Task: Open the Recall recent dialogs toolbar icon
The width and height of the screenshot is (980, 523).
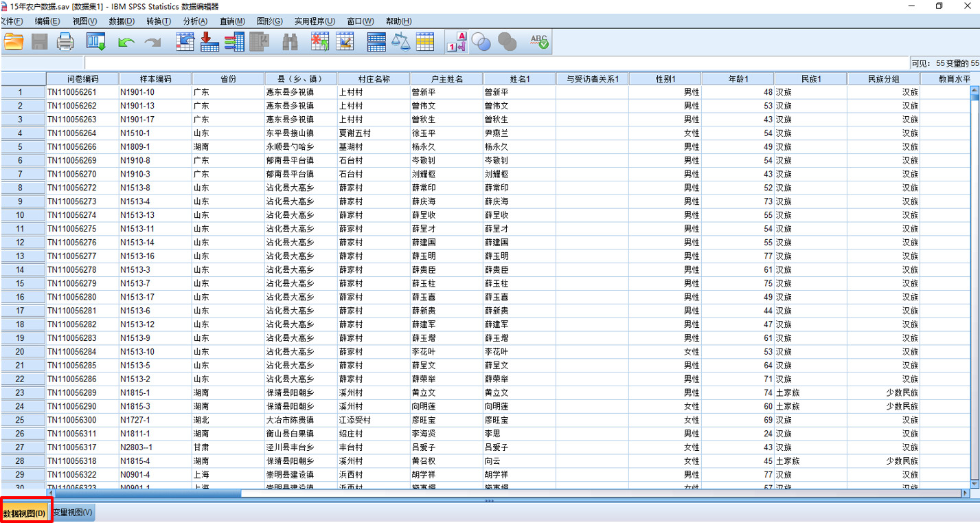Action: tap(95, 42)
